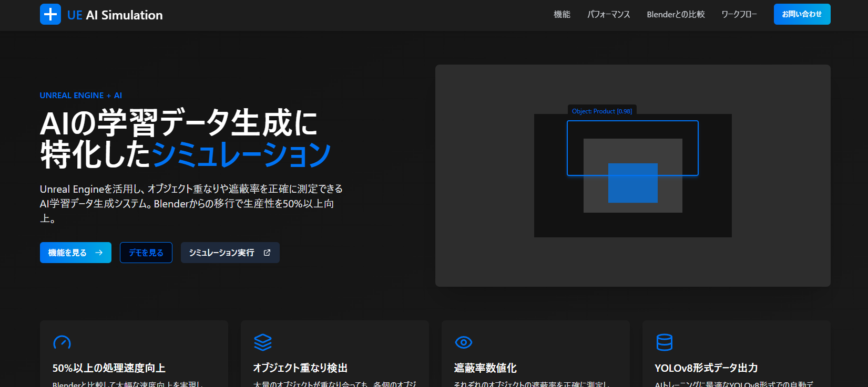Open the 機能 navigation menu item
The width and height of the screenshot is (868, 387).
click(x=562, y=15)
